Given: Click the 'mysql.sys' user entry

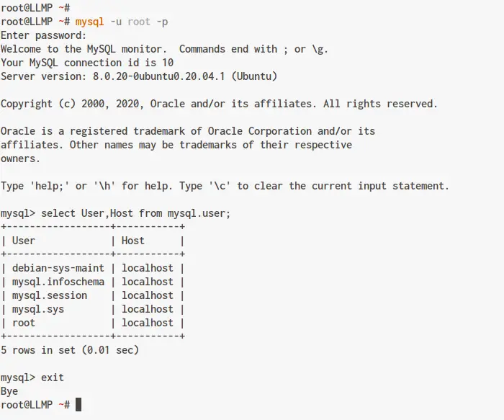Looking at the screenshot, I should click(x=38, y=309).
